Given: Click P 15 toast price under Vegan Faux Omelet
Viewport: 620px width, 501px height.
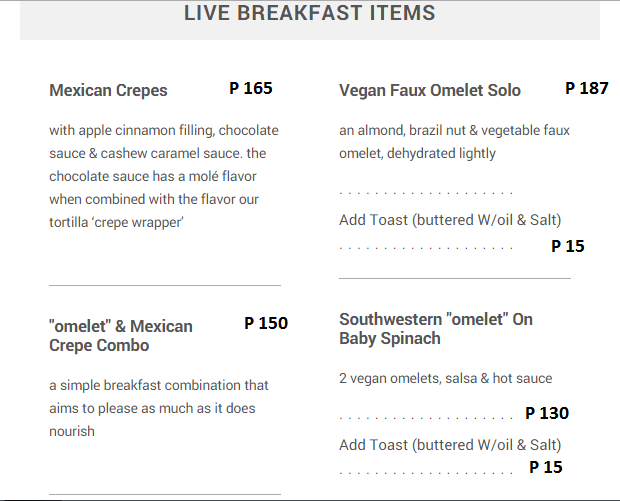Looking at the screenshot, I should (568, 246).
